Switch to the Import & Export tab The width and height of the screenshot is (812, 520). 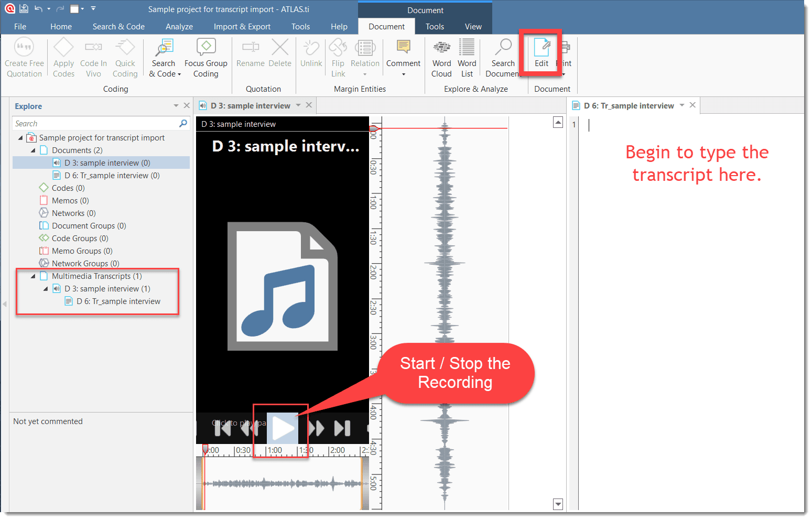pos(242,27)
